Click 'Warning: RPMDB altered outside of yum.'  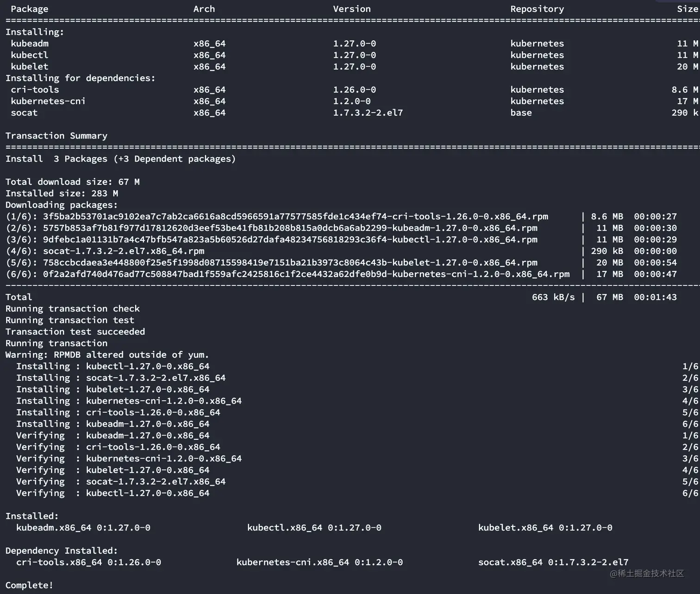(x=107, y=355)
